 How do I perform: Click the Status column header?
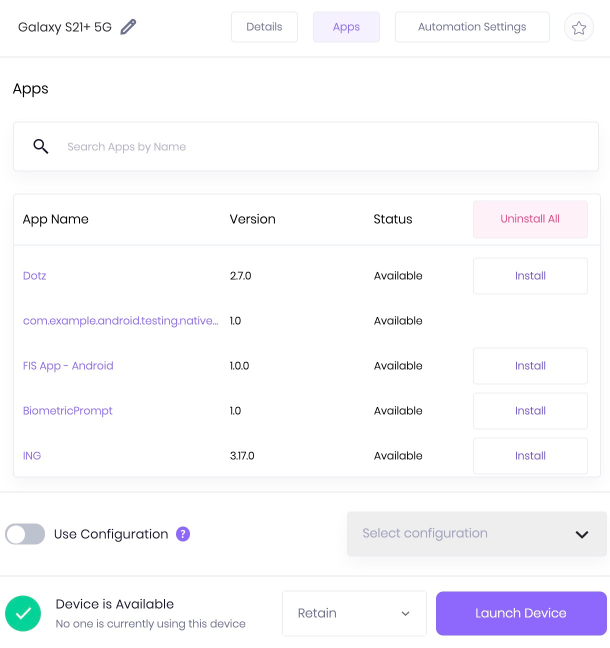393,219
